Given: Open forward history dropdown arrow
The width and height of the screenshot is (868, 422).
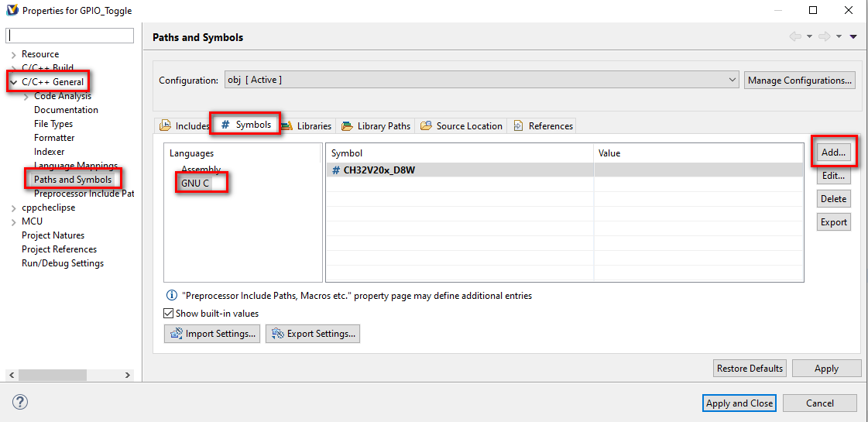Looking at the screenshot, I should 839,36.
